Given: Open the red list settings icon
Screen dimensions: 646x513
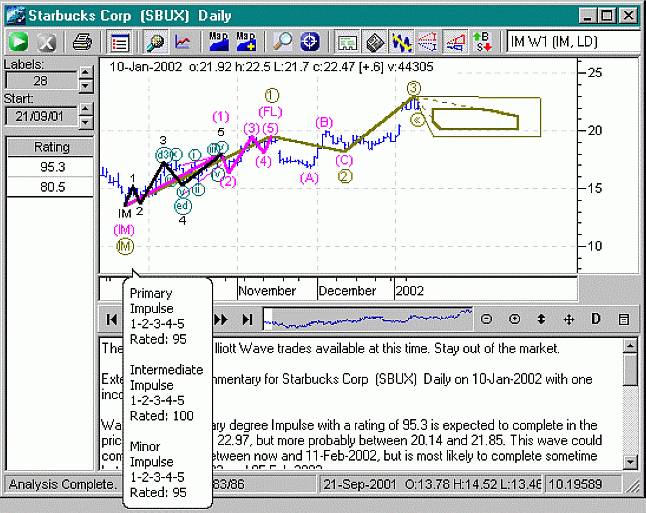Looking at the screenshot, I should click(x=121, y=42).
